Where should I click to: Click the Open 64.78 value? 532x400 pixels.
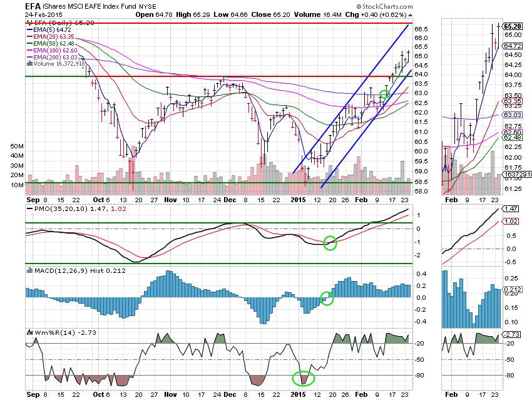[x=154, y=15]
